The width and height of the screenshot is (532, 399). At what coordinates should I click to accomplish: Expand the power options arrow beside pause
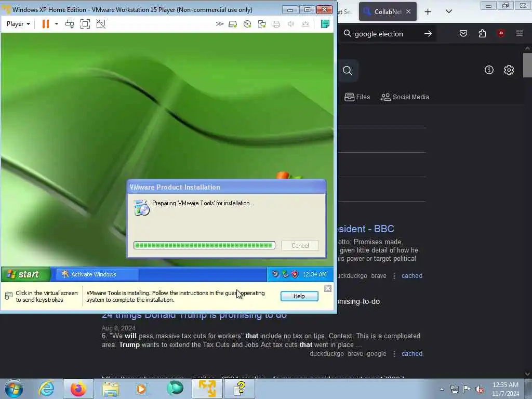point(56,24)
